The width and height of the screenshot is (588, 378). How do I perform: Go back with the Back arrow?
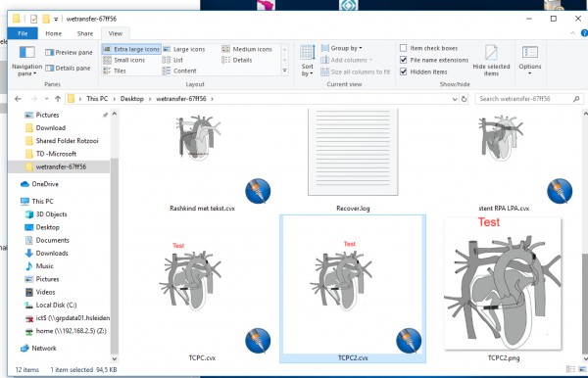click(x=18, y=99)
